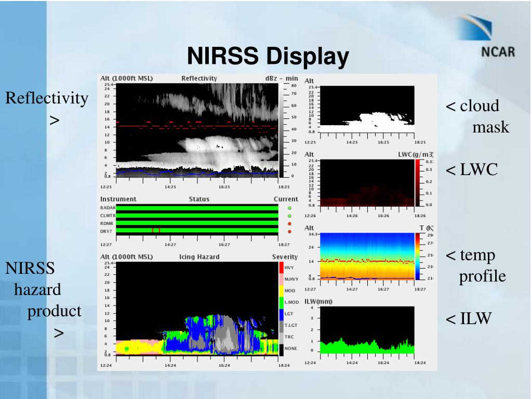Click the DRY? status bar
532x399 pixels.
coord(197,231)
